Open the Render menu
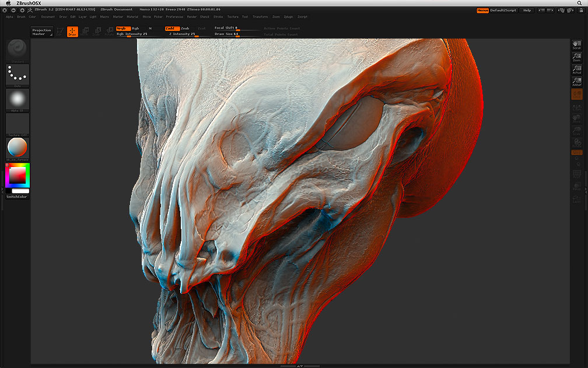 click(191, 17)
